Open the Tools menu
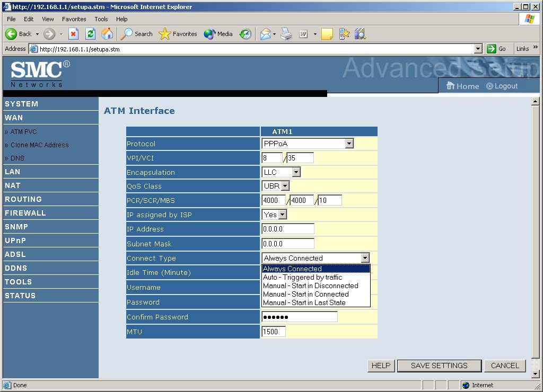The image size is (543, 392). 101,19
